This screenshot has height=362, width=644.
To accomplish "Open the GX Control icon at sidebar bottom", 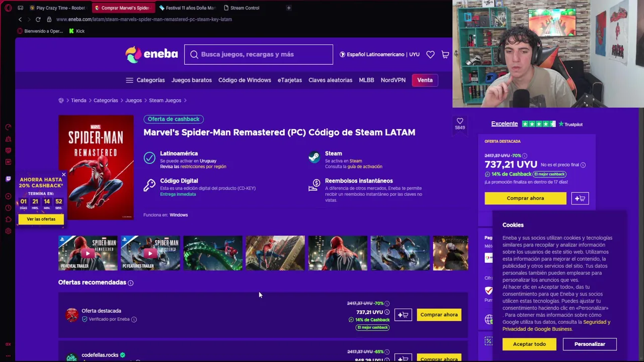I will (8, 344).
